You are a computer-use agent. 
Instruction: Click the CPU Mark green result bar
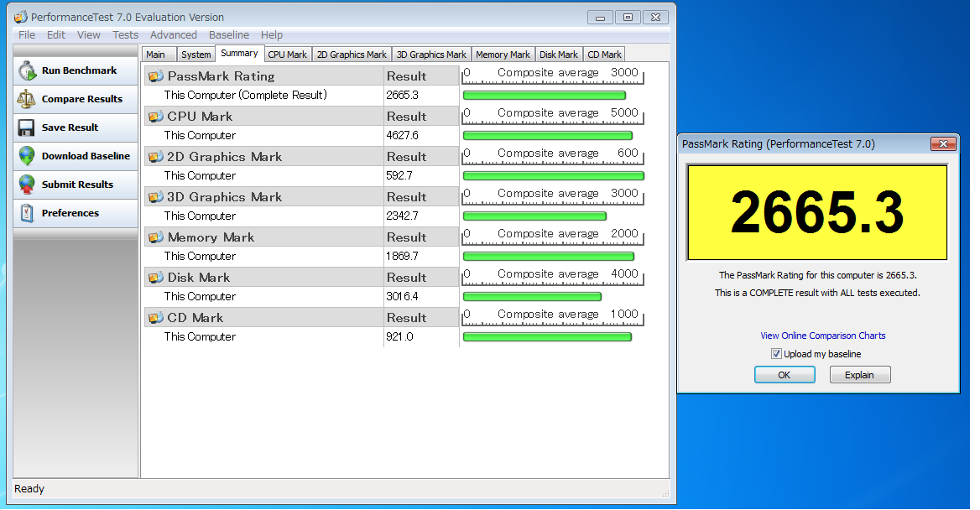point(548,136)
